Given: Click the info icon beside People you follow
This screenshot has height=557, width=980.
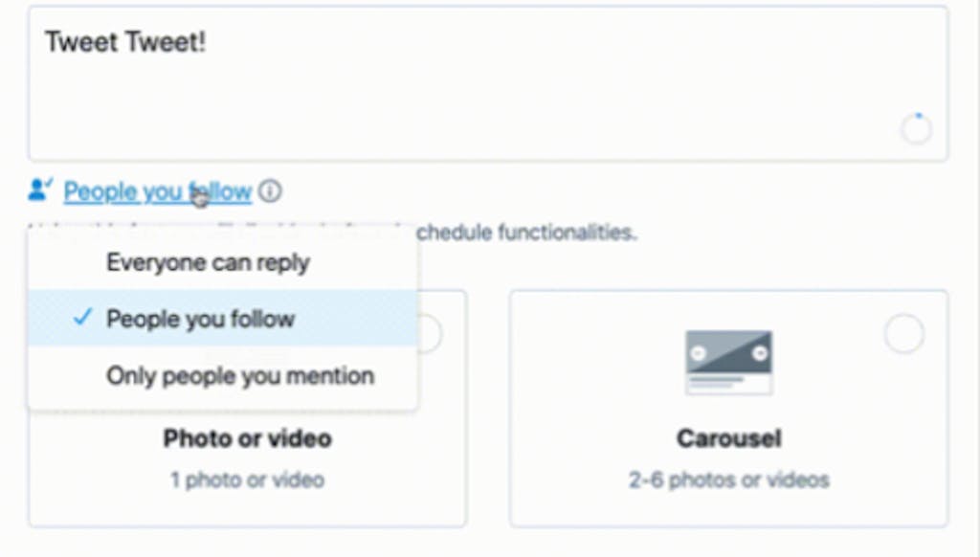Looking at the screenshot, I should 270,190.
